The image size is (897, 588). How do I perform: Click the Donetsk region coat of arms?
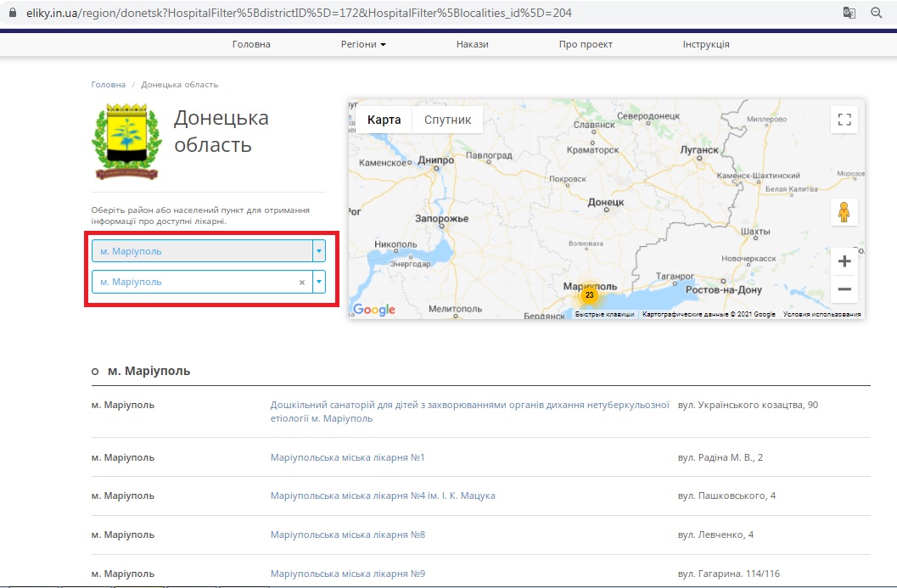point(126,141)
